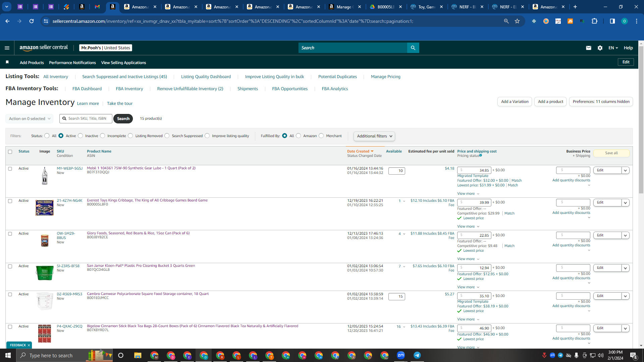Close the FEEDBACK tab with its X
644x362 pixels.
[29, 345]
